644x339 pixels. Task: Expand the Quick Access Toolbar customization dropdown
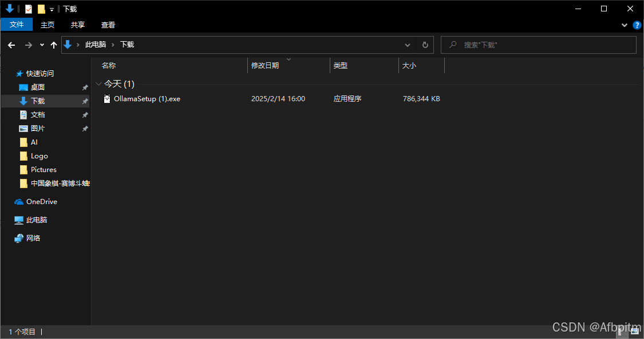tap(51, 9)
